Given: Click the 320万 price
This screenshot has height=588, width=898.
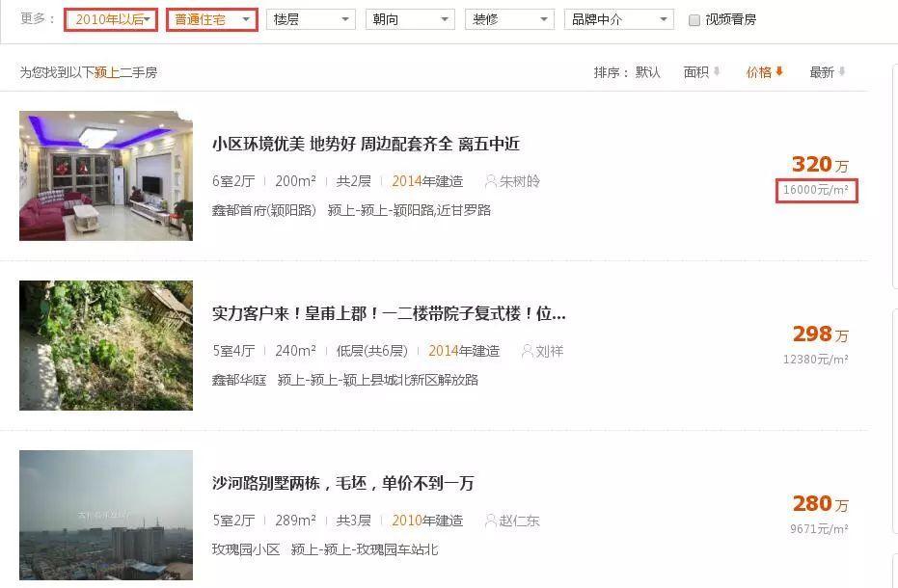Looking at the screenshot, I should coord(820,164).
